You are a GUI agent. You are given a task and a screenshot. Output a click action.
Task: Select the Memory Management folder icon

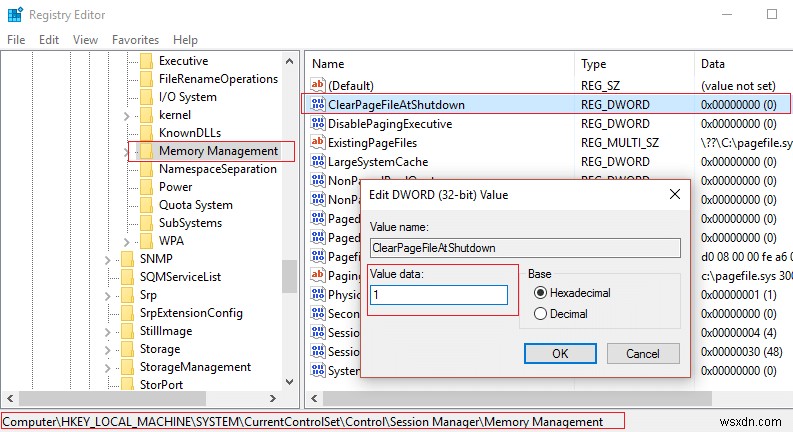[x=146, y=151]
